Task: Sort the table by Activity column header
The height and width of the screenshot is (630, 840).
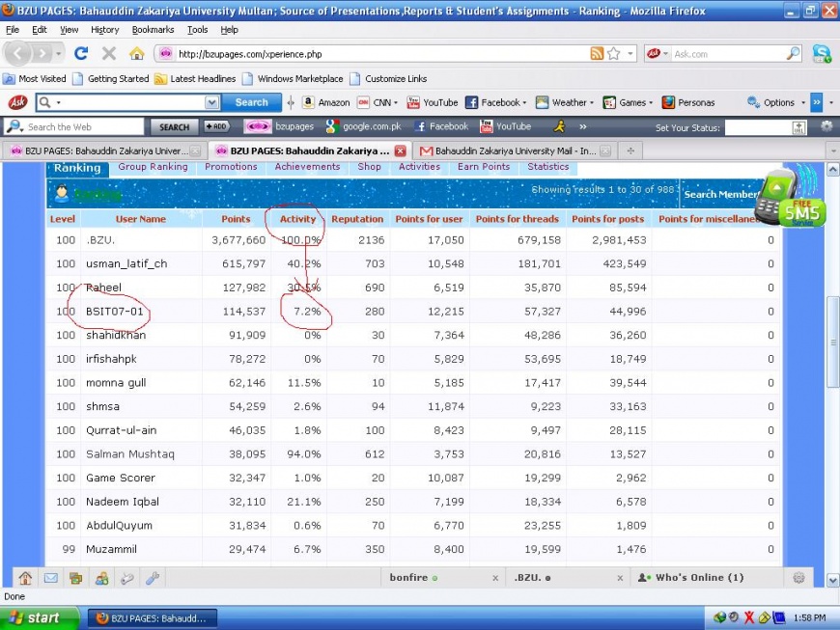Action: [x=298, y=219]
